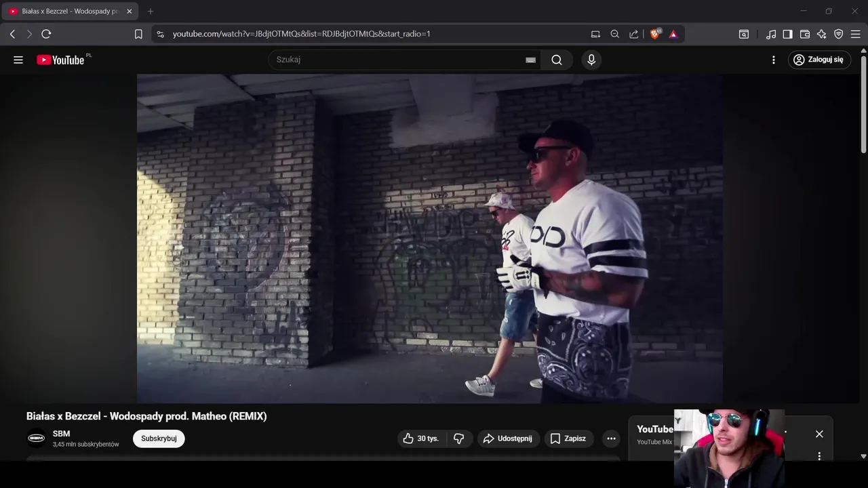
Task: Bookmark this page
Action: [138, 34]
